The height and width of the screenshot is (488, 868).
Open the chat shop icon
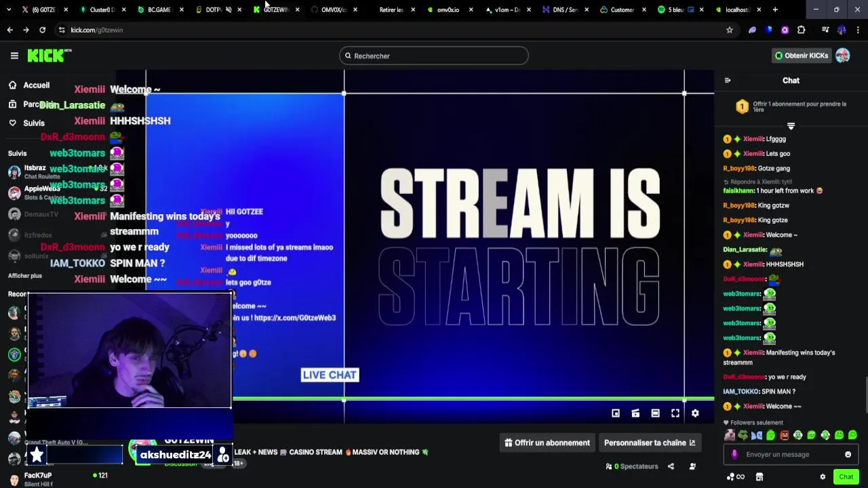(759, 477)
